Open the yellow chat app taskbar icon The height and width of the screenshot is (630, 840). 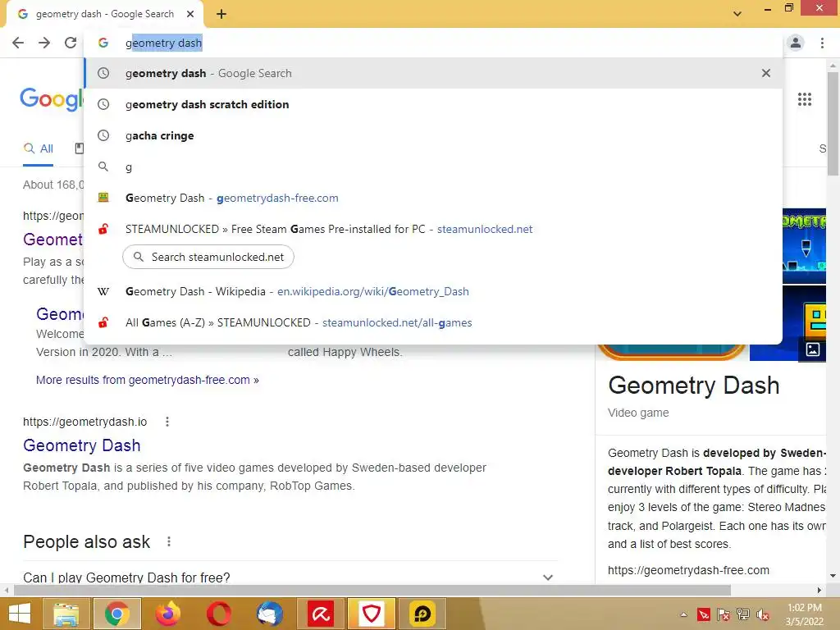(422, 614)
